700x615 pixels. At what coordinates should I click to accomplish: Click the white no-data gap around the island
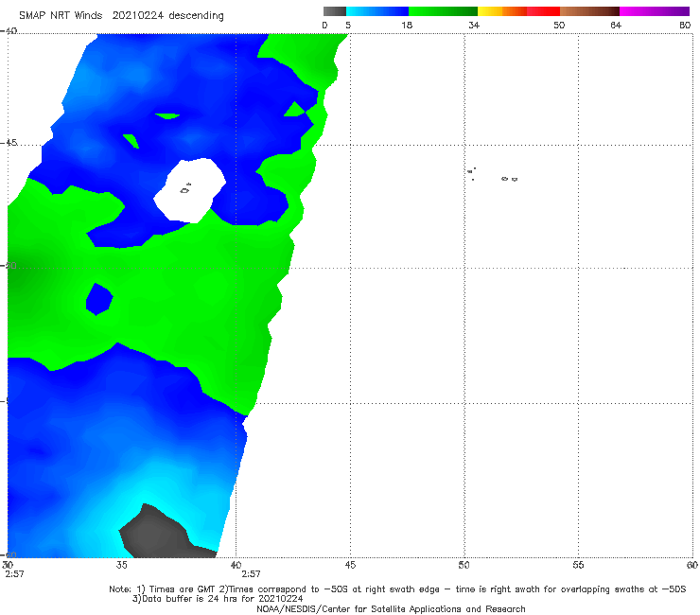point(190,190)
